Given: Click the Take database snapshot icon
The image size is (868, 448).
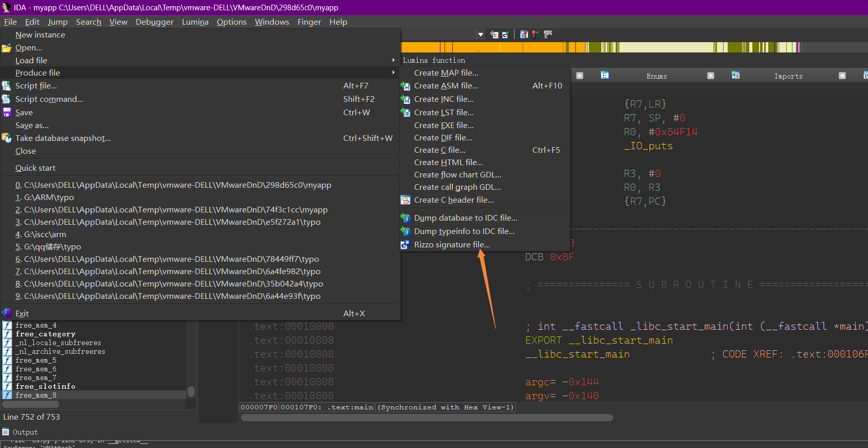Looking at the screenshot, I should (x=7, y=138).
